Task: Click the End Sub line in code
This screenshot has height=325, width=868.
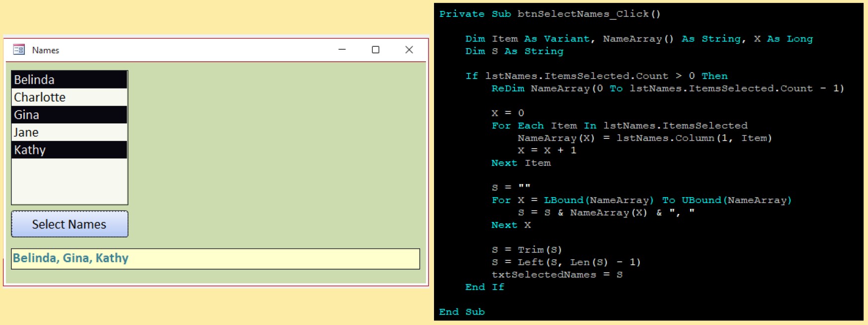Action: coord(461,312)
